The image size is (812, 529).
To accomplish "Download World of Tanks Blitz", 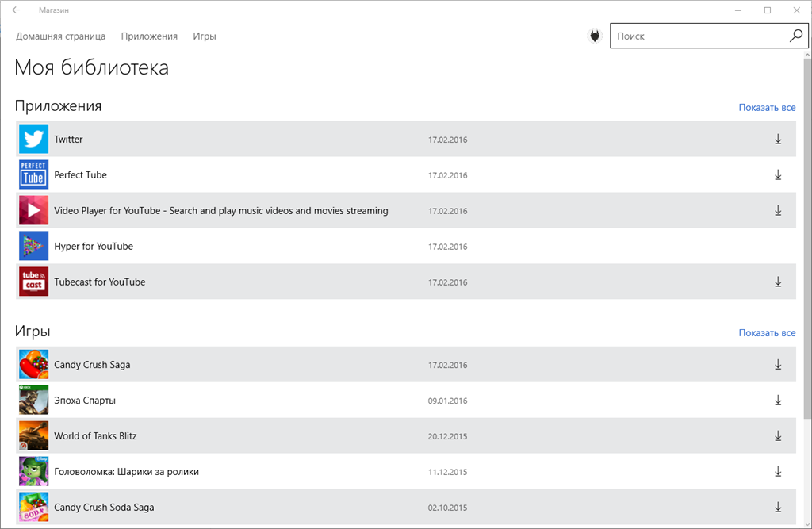I will click(x=778, y=435).
